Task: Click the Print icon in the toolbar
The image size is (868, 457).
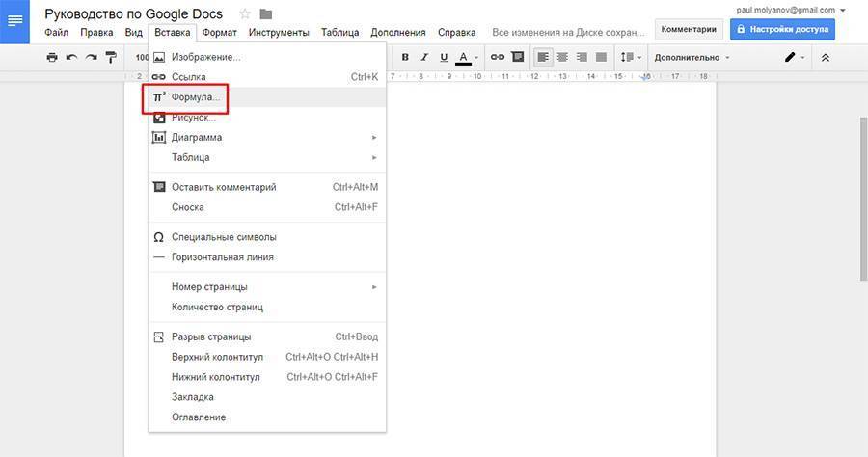Action: (x=52, y=57)
